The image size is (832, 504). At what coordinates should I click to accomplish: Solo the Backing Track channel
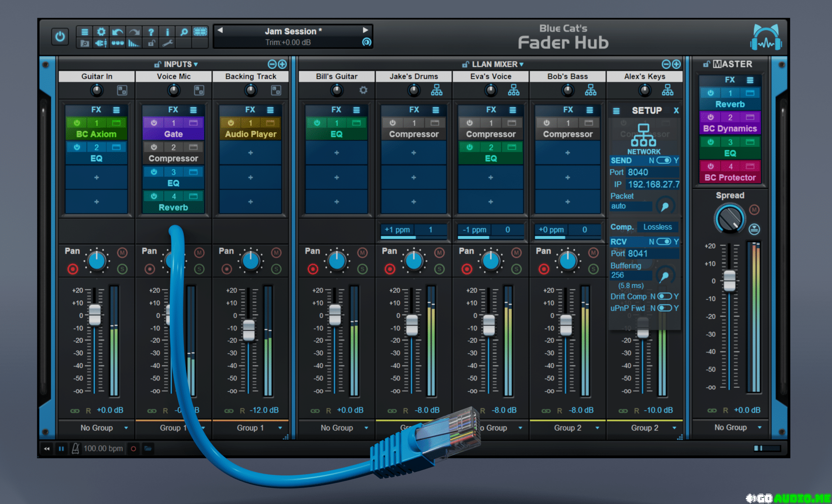click(276, 269)
